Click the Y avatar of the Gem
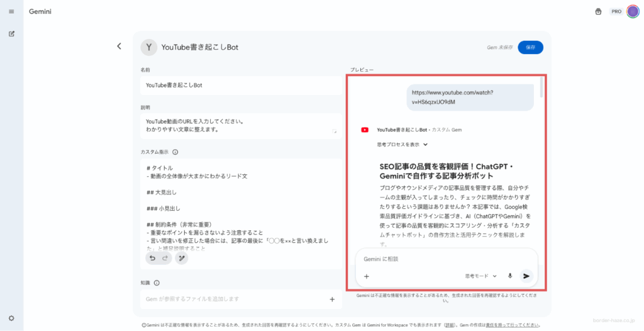This screenshot has width=644, height=331. (x=148, y=47)
